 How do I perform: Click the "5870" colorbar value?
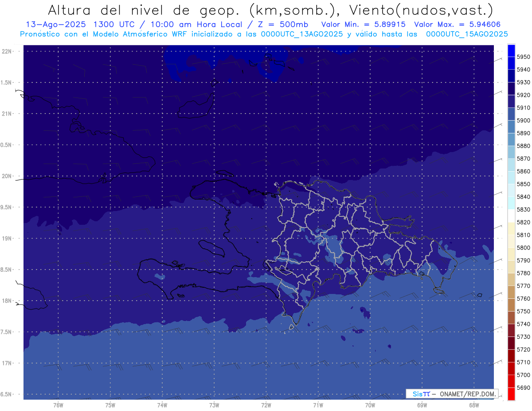click(x=524, y=159)
